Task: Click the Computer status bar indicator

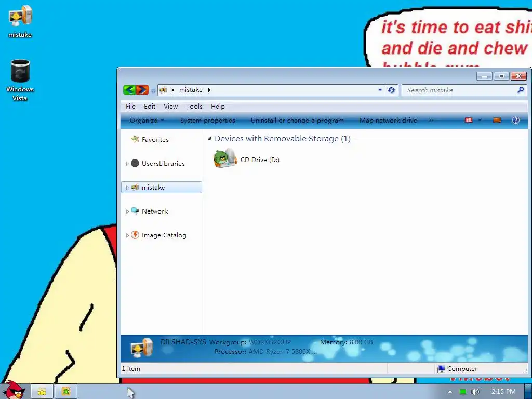Action: pyautogui.click(x=457, y=369)
